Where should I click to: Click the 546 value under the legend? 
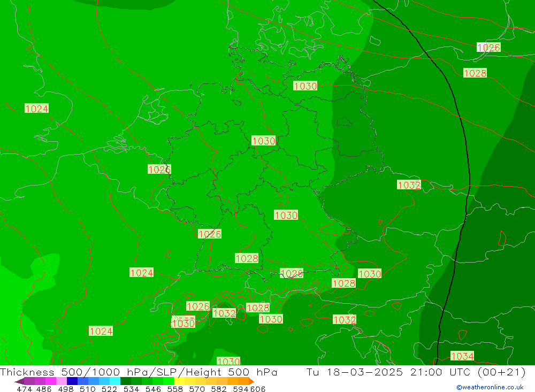[x=153, y=389]
